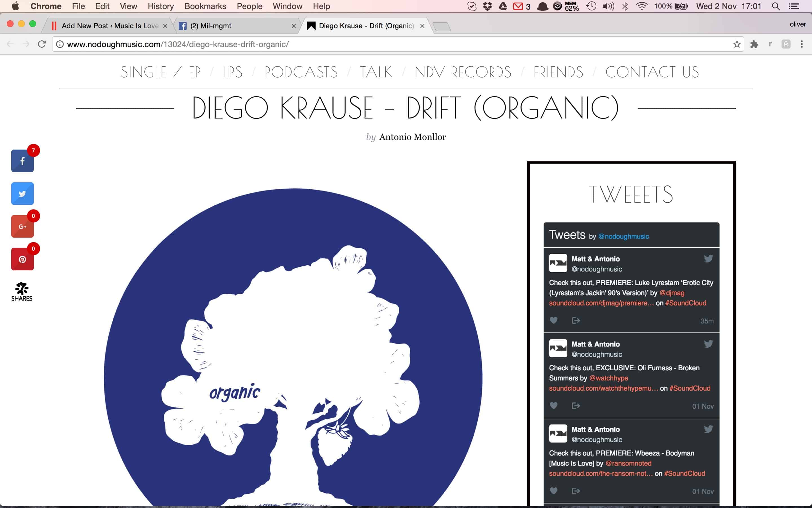This screenshot has height=508, width=812.
Task: Bookmark this page with the star icon
Action: (x=736, y=44)
